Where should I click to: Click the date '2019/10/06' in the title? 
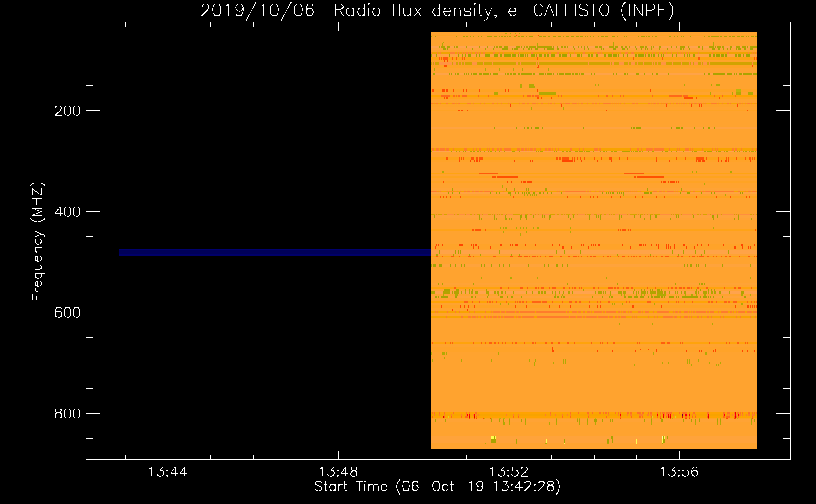tap(258, 10)
